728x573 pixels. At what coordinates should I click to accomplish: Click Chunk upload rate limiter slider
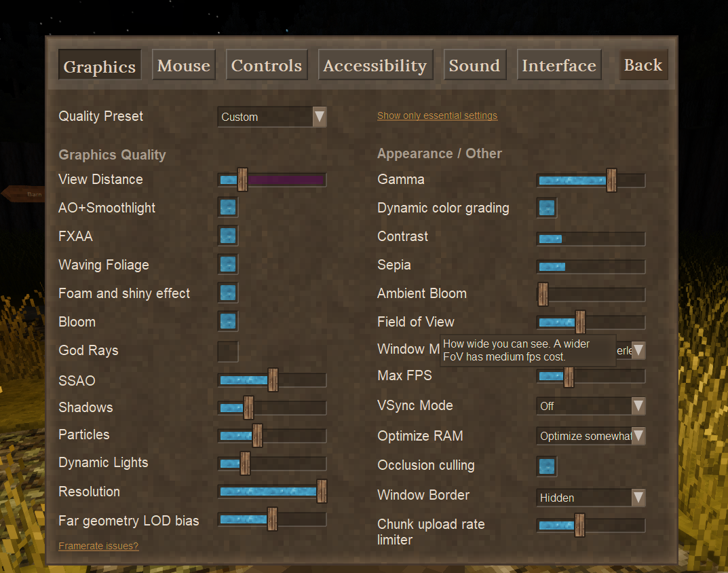coord(591,525)
